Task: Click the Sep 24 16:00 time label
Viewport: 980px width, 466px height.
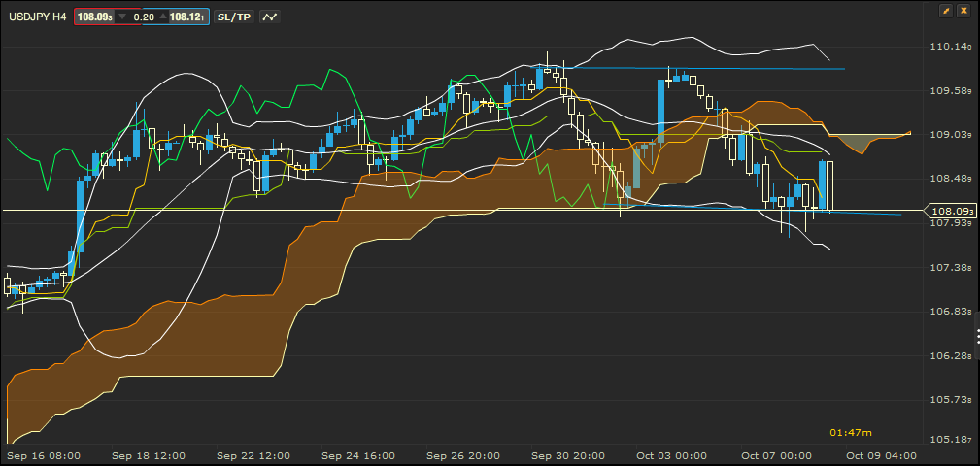Action: pyautogui.click(x=358, y=455)
